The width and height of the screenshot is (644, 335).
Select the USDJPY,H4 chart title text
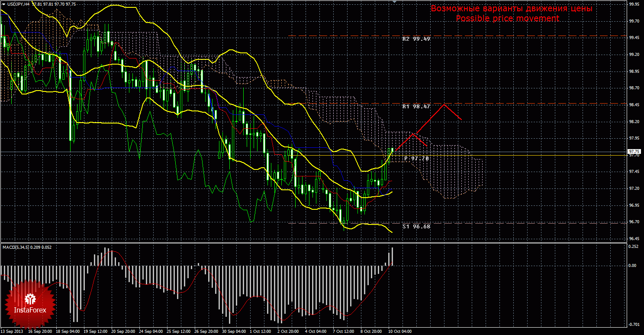point(18,4)
